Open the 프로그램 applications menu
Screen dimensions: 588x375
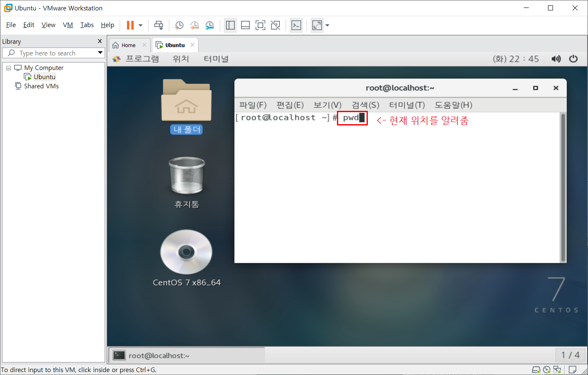pyautogui.click(x=143, y=59)
